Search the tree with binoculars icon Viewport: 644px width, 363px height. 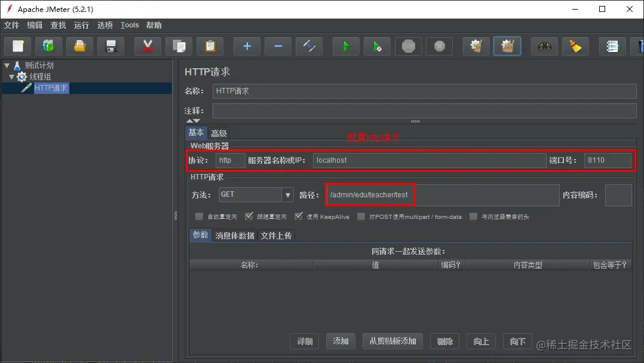coord(545,46)
